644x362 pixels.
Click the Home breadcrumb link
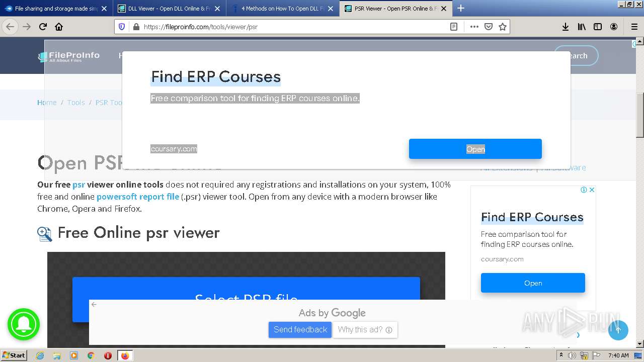point(47,103)
